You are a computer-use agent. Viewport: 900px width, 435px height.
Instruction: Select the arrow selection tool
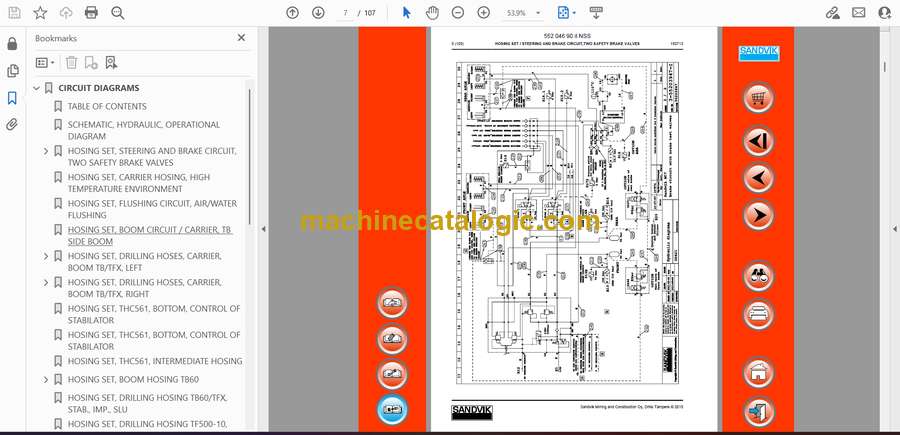point(406,13)
